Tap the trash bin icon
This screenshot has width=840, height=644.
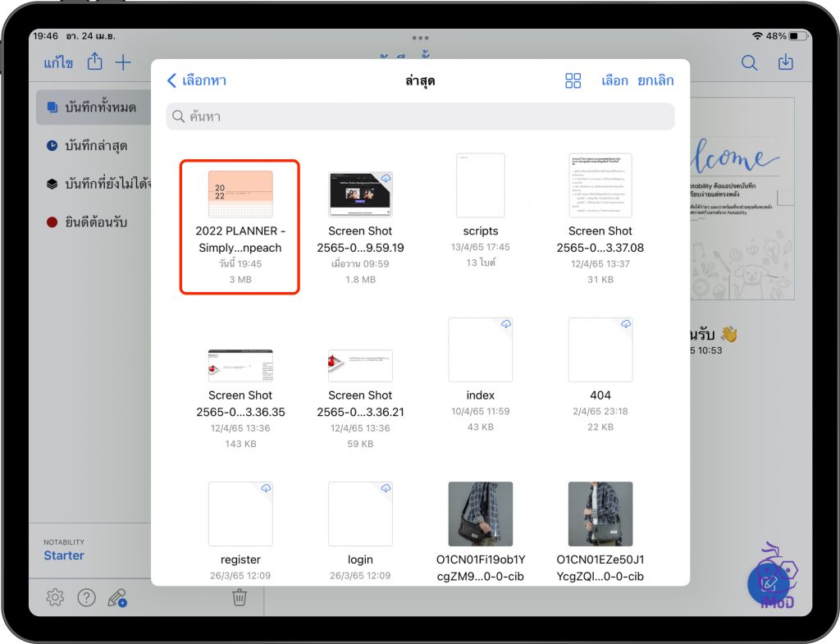click(x=239, y=597)
